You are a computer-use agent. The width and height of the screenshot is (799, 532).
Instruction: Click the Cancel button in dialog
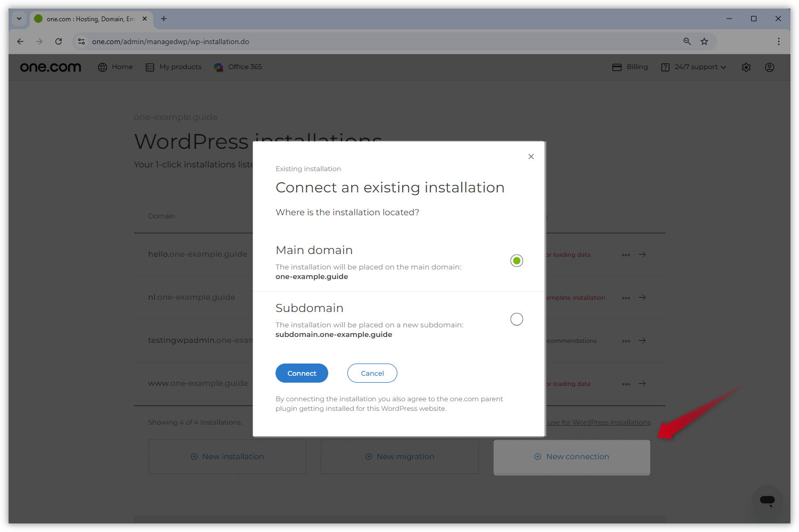pos(372,373)
